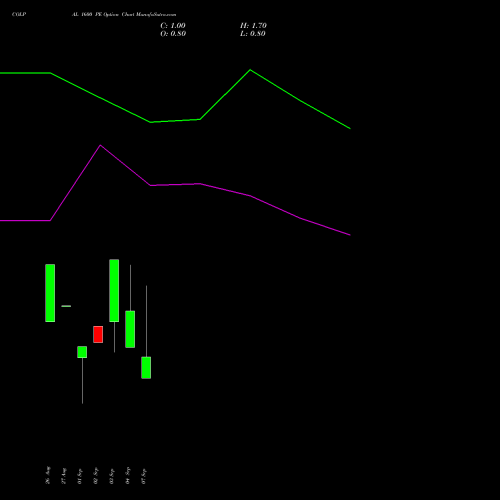500x500 pixels.
Task: Click the '04 Sep' date axis label
Action: [x=128, y=476]
